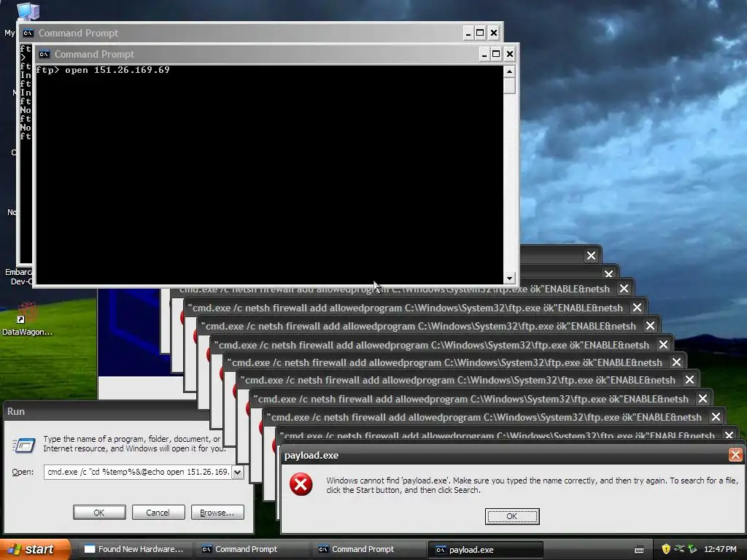Close the last netsh dialog, directly behind payload.exe dialog
Viewport: 747px width, 560px height.
[729, 435]
